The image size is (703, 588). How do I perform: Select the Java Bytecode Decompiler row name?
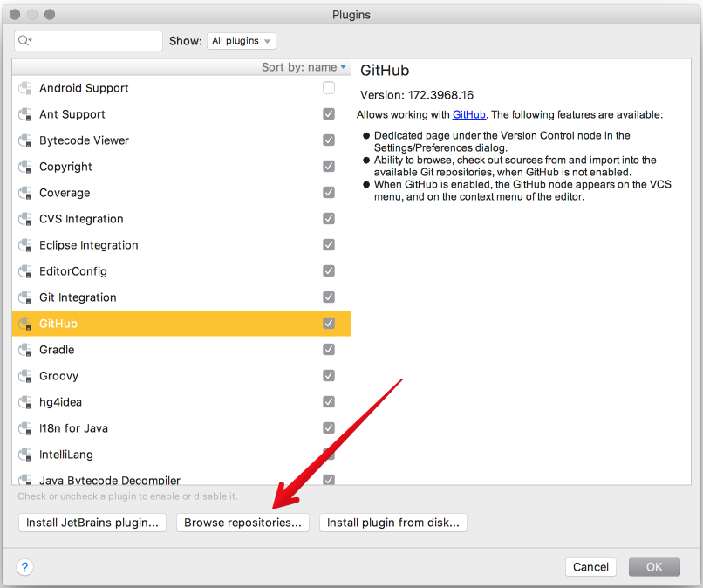(110, 480)
